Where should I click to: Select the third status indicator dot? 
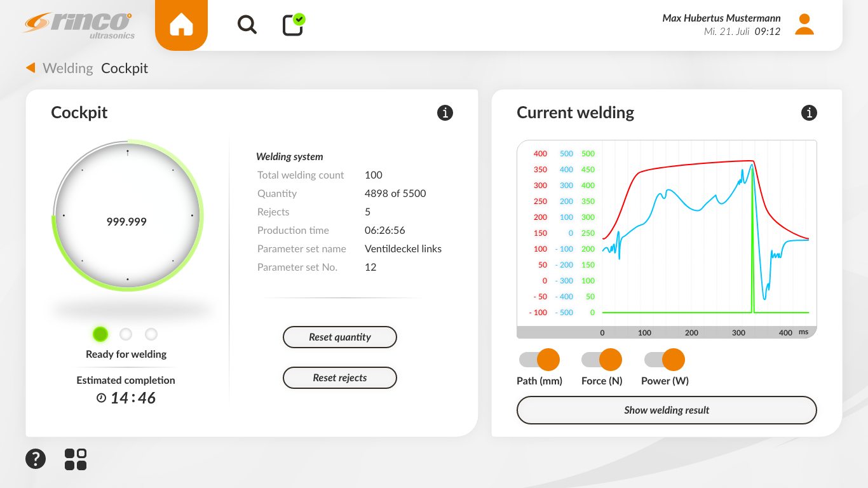151,334
